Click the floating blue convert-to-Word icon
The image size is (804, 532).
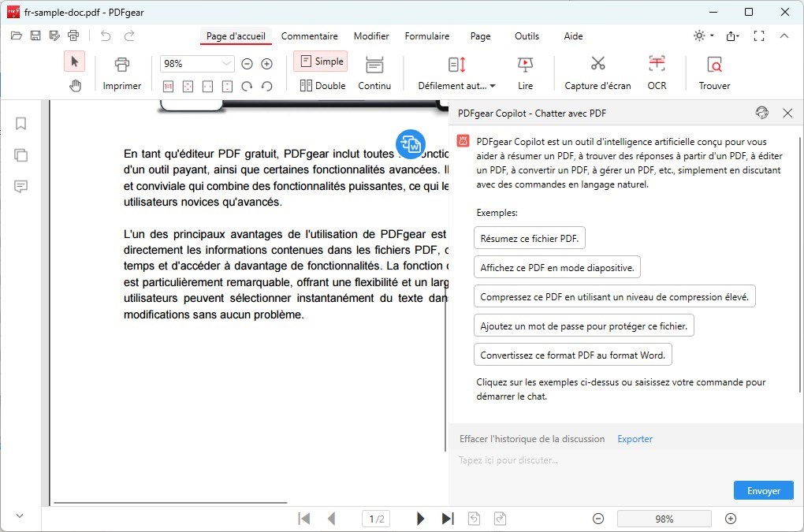411,144
